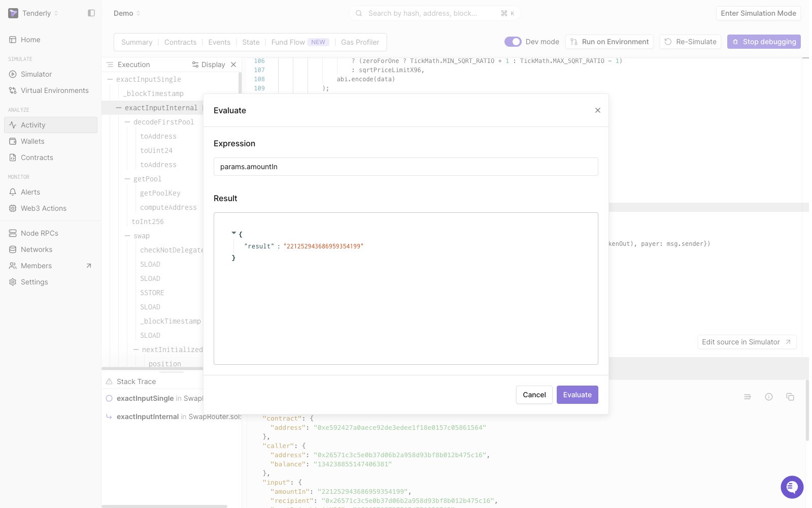
Task: Switch to the Events tab
Action: tap(219, 42)
